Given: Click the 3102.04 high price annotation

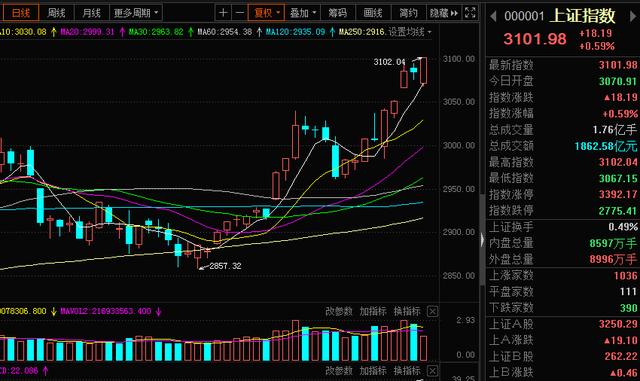Looking at the screenshot, I should [x=389, y=62].
